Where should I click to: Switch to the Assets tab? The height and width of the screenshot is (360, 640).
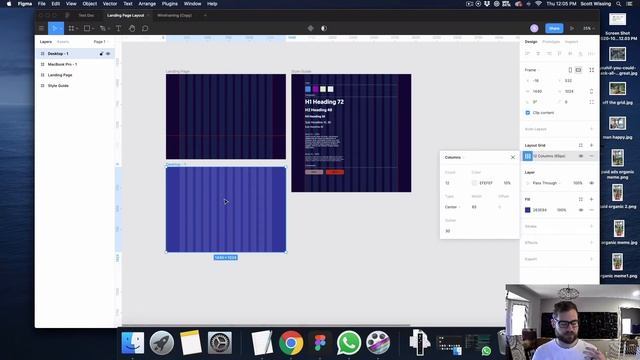coord(63,42)
